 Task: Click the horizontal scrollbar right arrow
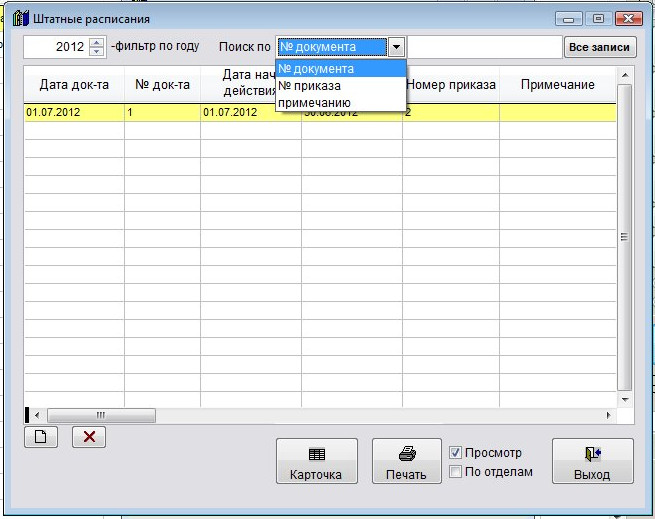608,415
